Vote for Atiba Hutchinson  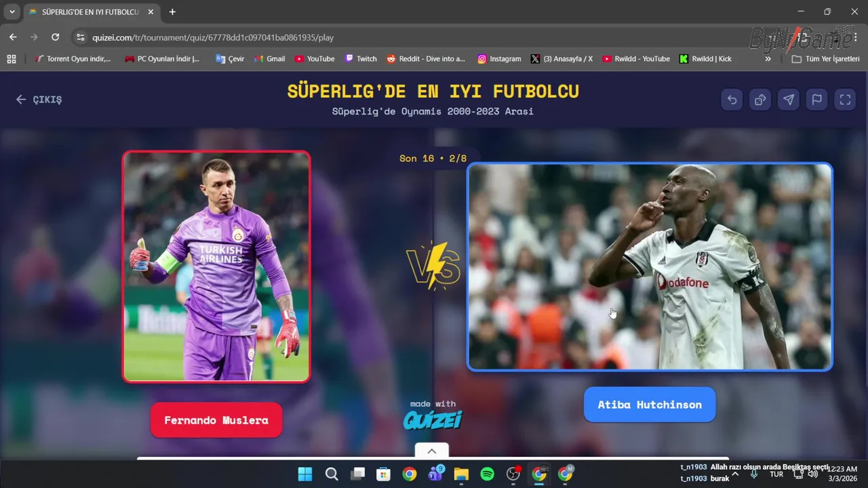click(650, 405)
